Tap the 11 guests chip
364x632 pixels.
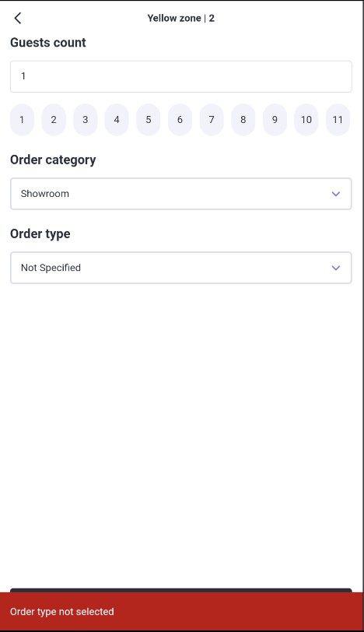[x=338, y=120]
